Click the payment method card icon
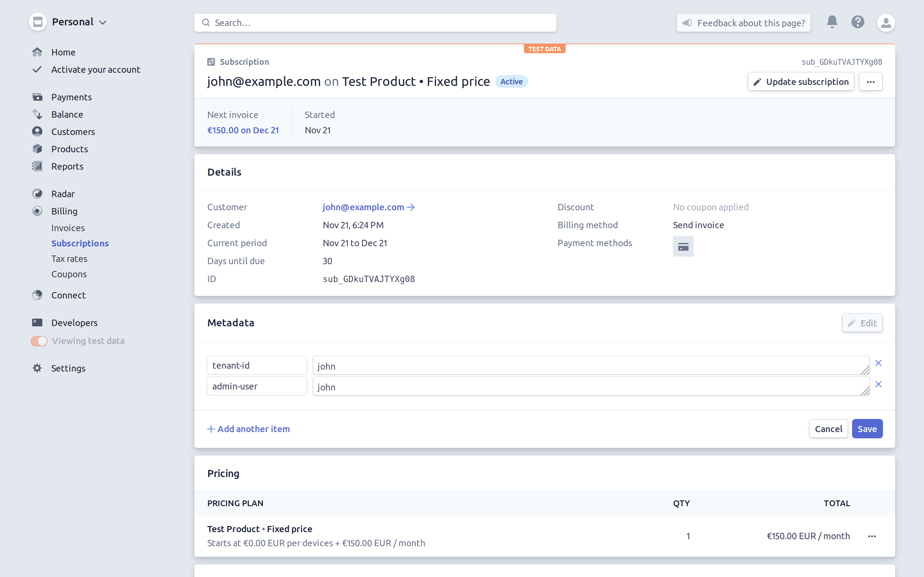 click(x=683, y=246)
